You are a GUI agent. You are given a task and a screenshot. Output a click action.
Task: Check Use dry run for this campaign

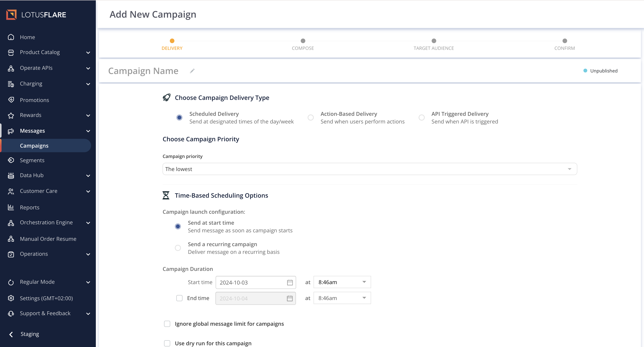[x=167, y=343]
